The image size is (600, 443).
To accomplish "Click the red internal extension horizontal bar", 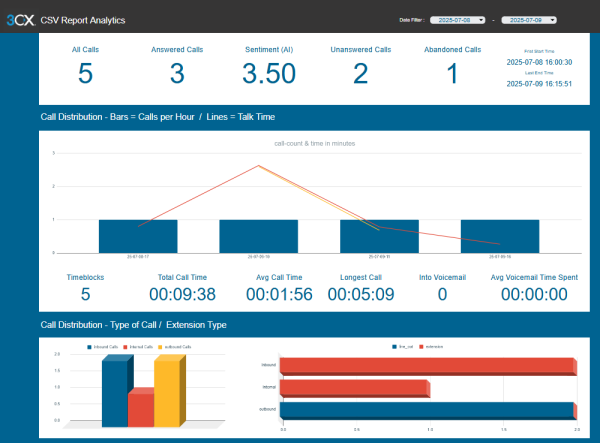I will (355, 389).
